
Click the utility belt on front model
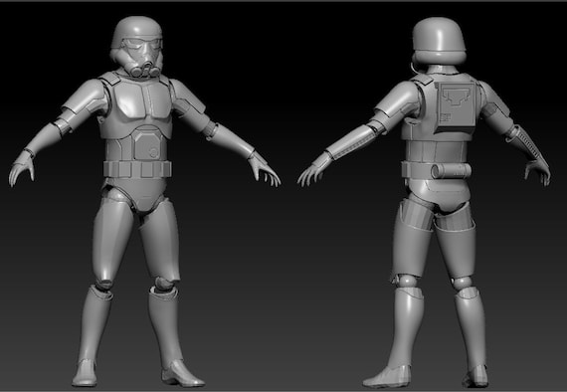(137, 169)
